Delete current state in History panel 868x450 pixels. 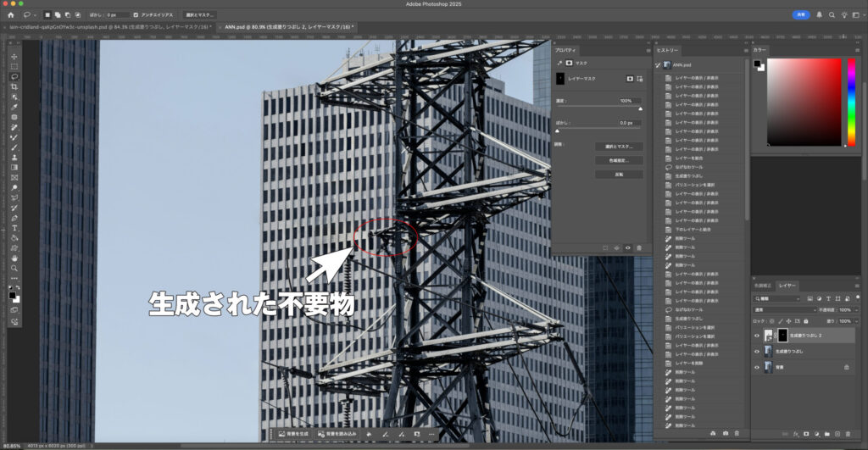737,433
